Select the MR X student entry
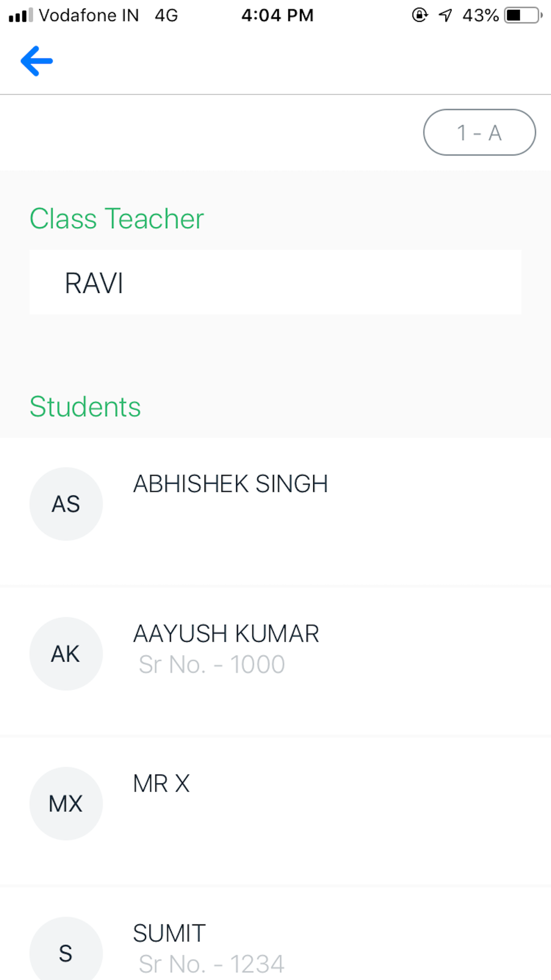This screenshot has width=551, height=980. [161, 784]
